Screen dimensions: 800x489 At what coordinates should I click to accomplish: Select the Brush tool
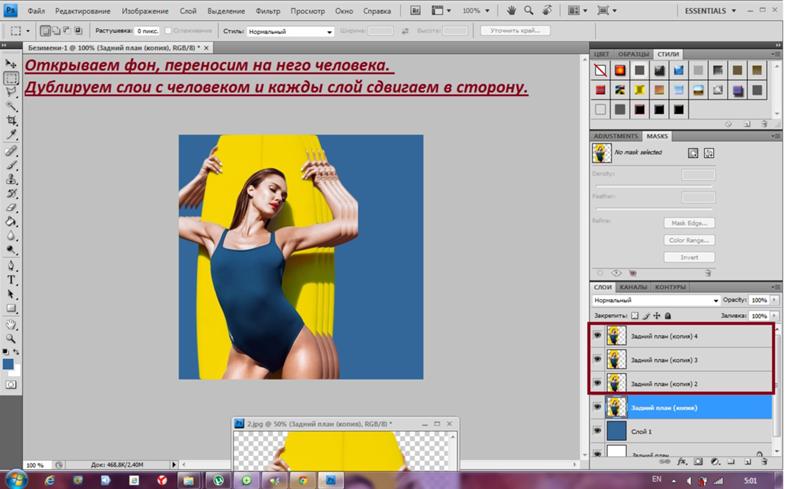click(x=11, y=165)
